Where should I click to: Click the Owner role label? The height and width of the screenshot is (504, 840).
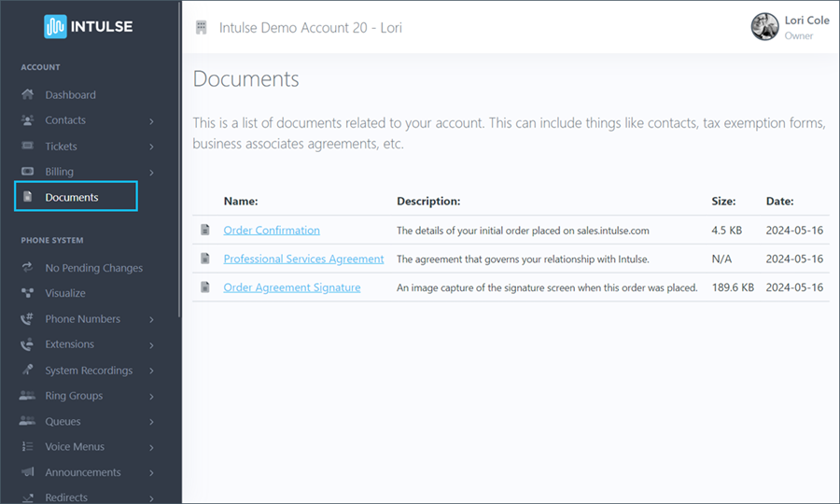point(799,35)
